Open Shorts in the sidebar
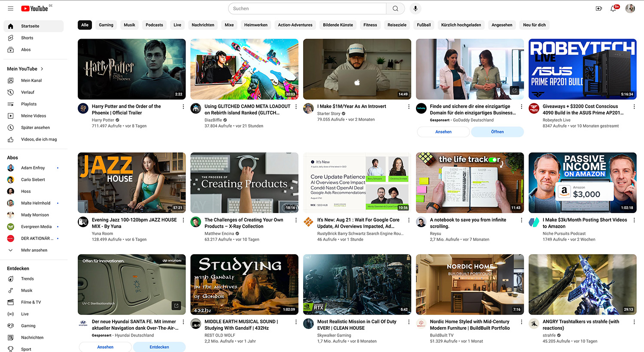Screen dimensions: 644x352 [x=33, y=38]
